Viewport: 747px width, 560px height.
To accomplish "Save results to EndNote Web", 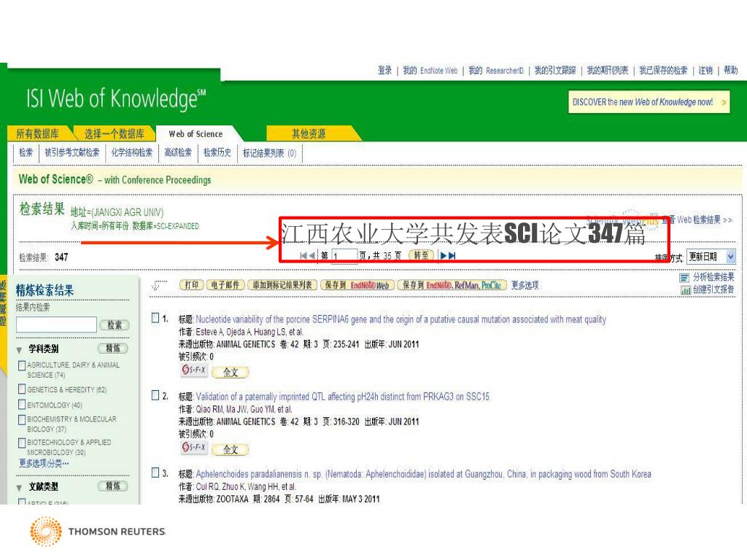I will pos(357,285).
